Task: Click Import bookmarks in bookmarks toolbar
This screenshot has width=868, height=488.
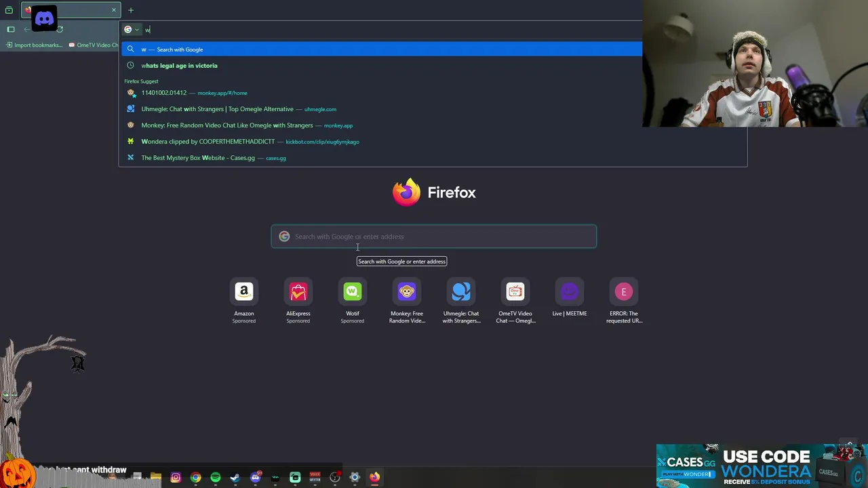Action: coord(34,45)
